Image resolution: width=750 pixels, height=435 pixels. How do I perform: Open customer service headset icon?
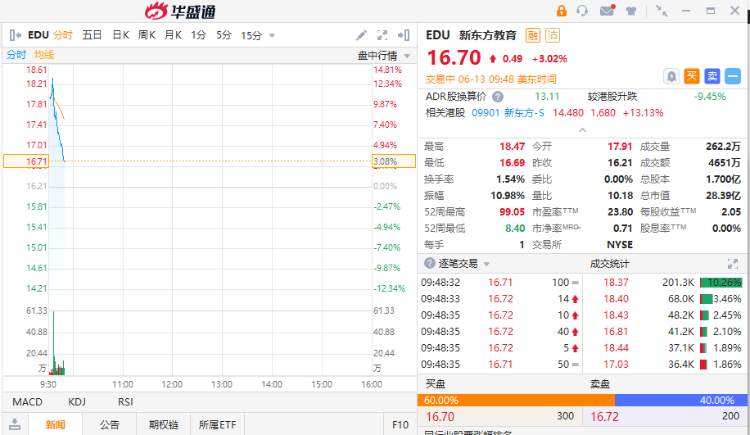(x=582, y=11)
